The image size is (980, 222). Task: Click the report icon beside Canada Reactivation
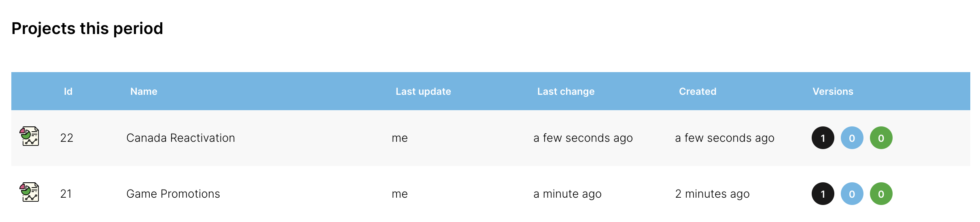pos(30,136)
